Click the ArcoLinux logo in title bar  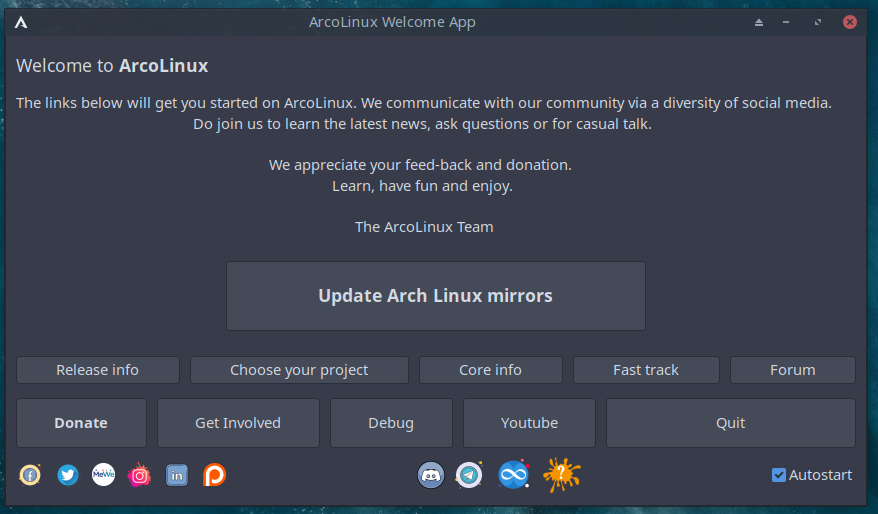(x=21, y=22)
